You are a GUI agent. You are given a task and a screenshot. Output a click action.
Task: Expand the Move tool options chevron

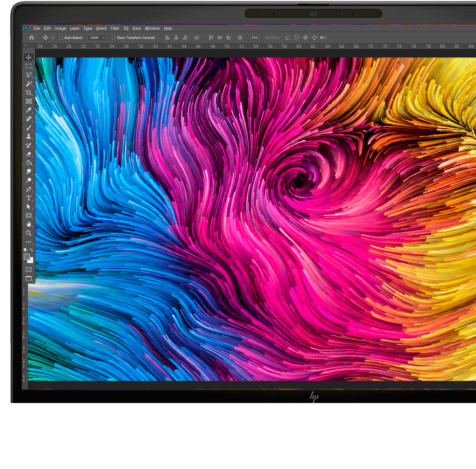pyautogui.click(x=53, y=38)
